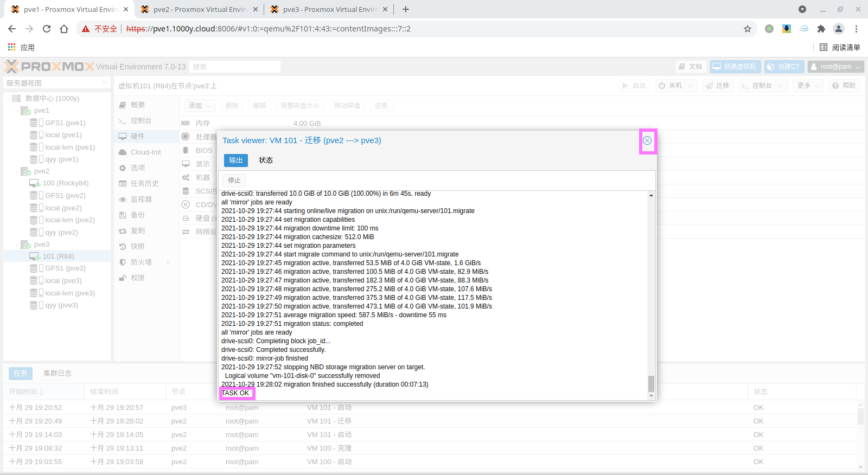Click the 不安全 security warning indicator
This screenshot has width=868, height=475.
tap(100, 29)
